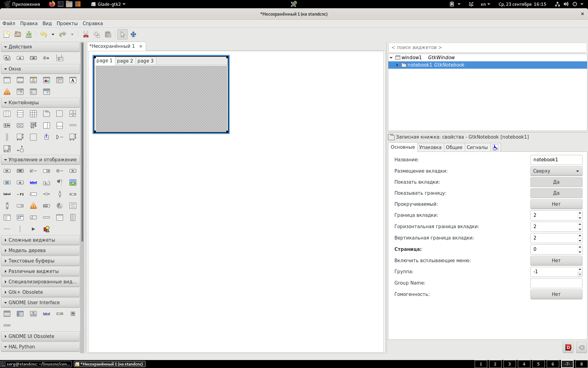Open the 'Проекты' menu

tap(67, 24)
